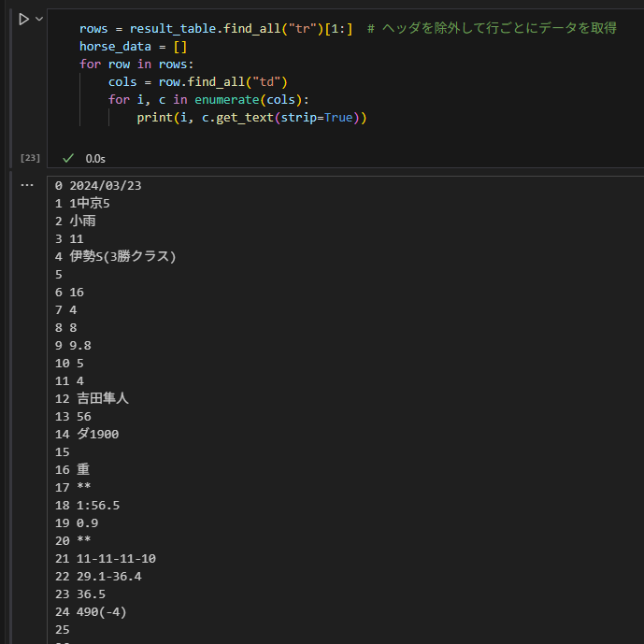The height and width of the screenshot is (644, 644).
Task: Click output line '3 11'
Action: (69, 238)
